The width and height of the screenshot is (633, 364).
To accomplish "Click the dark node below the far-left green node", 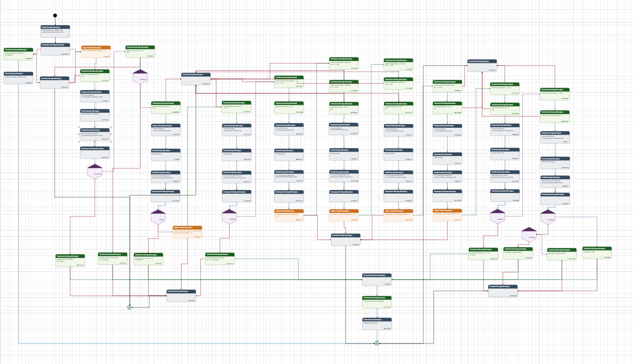I will pos(19,78).
